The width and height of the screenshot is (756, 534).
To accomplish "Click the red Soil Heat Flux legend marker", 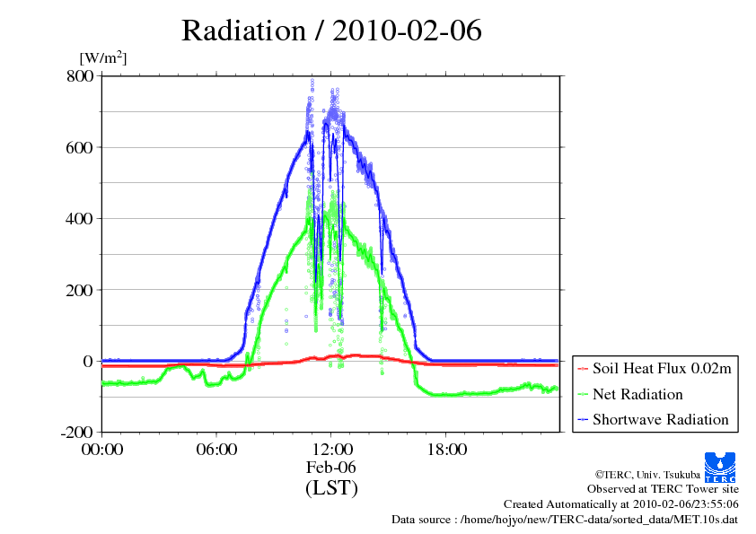I will tap(583, 369).
